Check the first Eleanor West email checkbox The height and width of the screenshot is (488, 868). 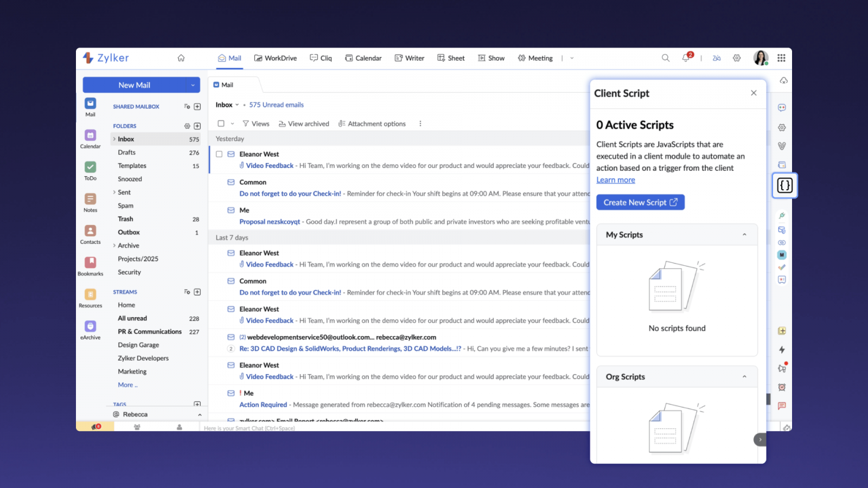point(219,154)
